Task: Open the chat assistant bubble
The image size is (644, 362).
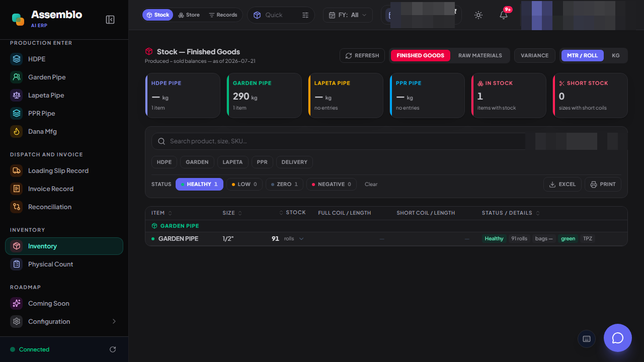Action: (x=618, y=338)
